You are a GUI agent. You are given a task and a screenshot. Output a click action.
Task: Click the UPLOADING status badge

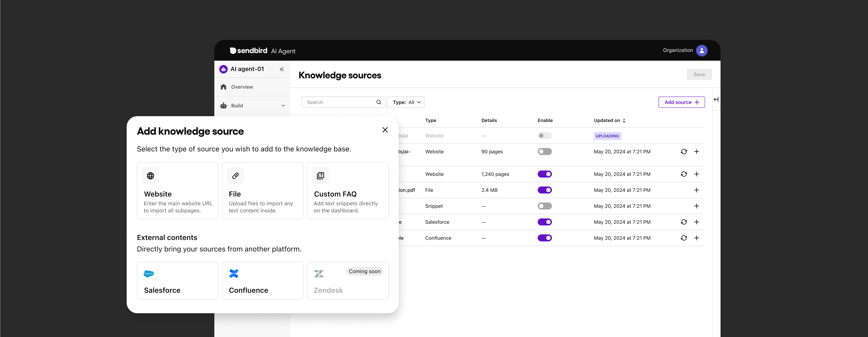(607, 136)
